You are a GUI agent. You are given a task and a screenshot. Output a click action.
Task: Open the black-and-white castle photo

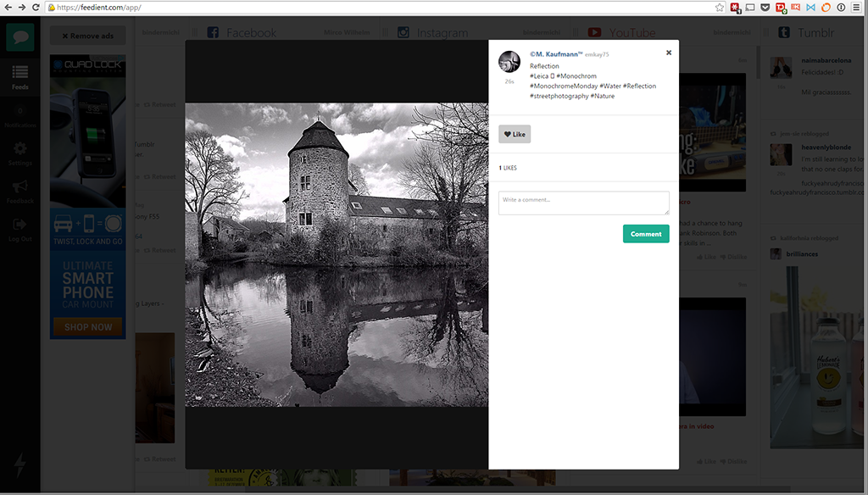coord(337,254)
